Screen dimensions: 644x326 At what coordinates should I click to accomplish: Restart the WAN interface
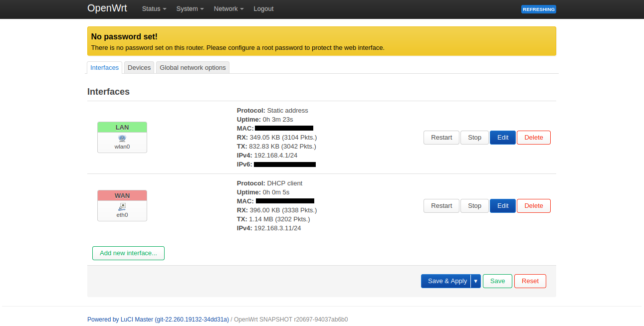441,206
